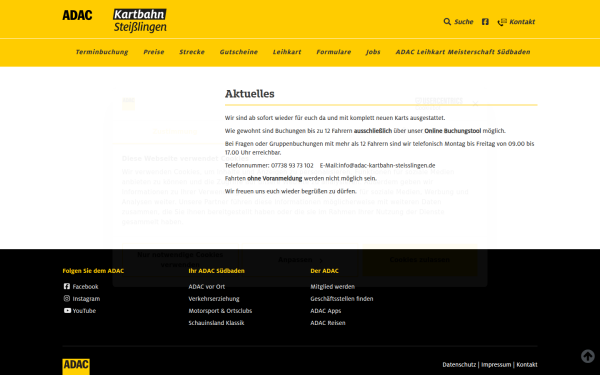Open Kontakt link in footer bottom
The width and height of the screenshot is (600, 375).
pyautogui.click(x=527, y=365)
